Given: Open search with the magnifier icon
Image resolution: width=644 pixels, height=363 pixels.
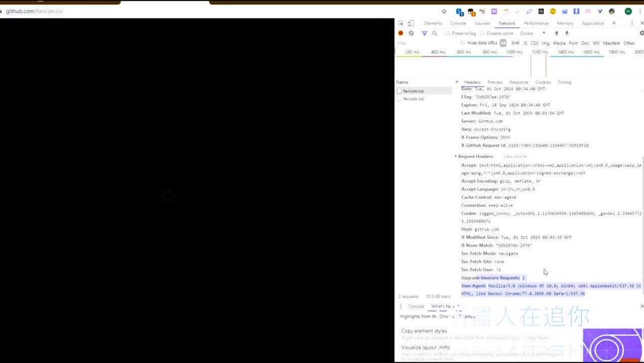Looking at the screenshot, I should click(x=435, y=33).
